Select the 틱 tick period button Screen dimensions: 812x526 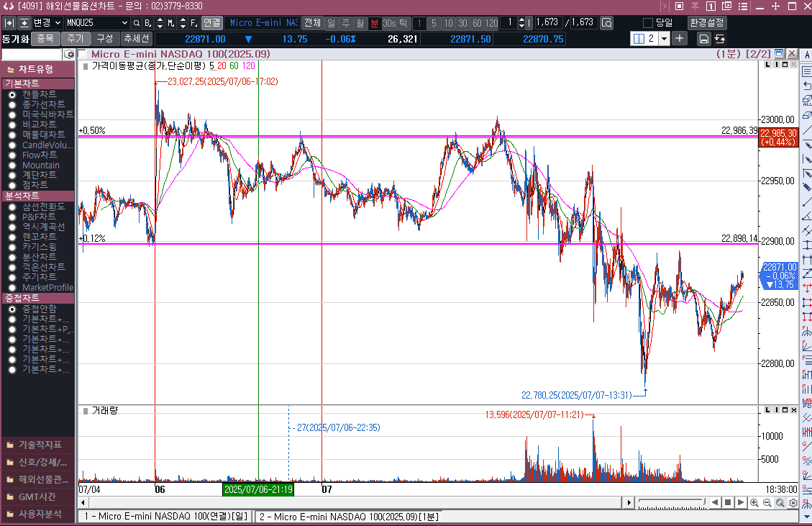point(403,23)
